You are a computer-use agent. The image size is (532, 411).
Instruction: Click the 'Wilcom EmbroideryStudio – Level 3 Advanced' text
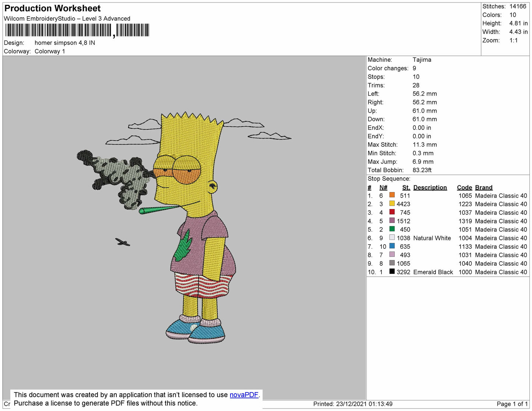(67, 18)
